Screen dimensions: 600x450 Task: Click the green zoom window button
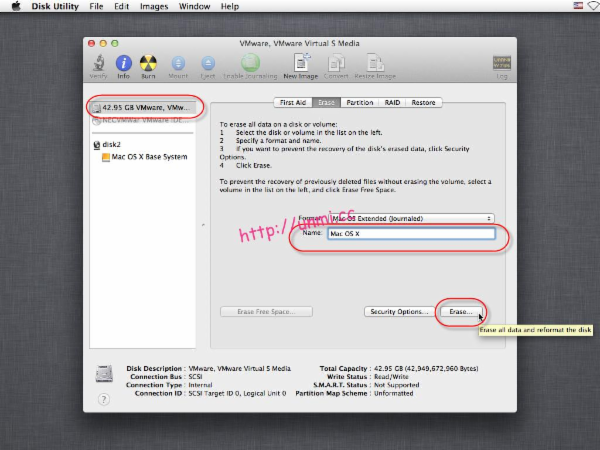(115, 43)
